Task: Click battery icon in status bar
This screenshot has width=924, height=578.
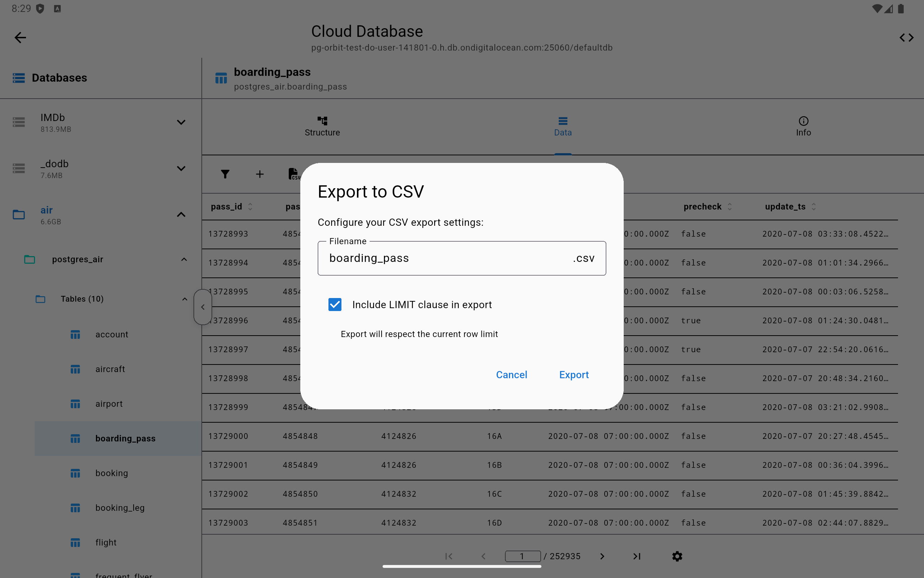Action: [x=901, y=8]
